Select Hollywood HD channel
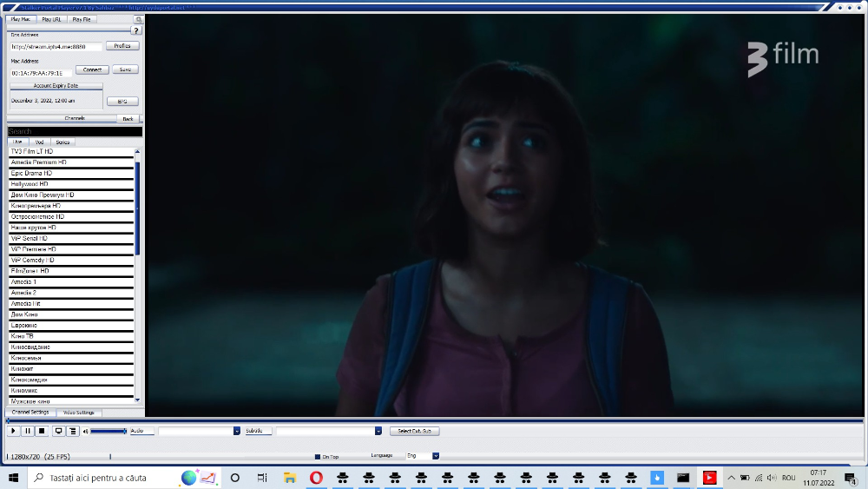The height and width of the screenshot is (489, 868). pos(71,184)
